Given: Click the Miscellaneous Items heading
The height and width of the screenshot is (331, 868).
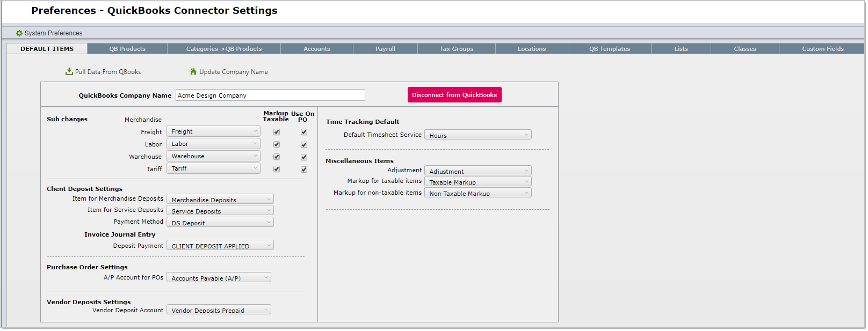Looking at the screenshot, I should tap(359, 161).
